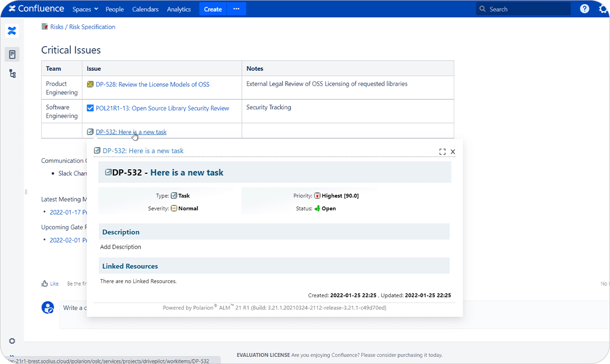Click the space logo in sidebar
This screenshot has height=364, width=610.
[12, 31]
